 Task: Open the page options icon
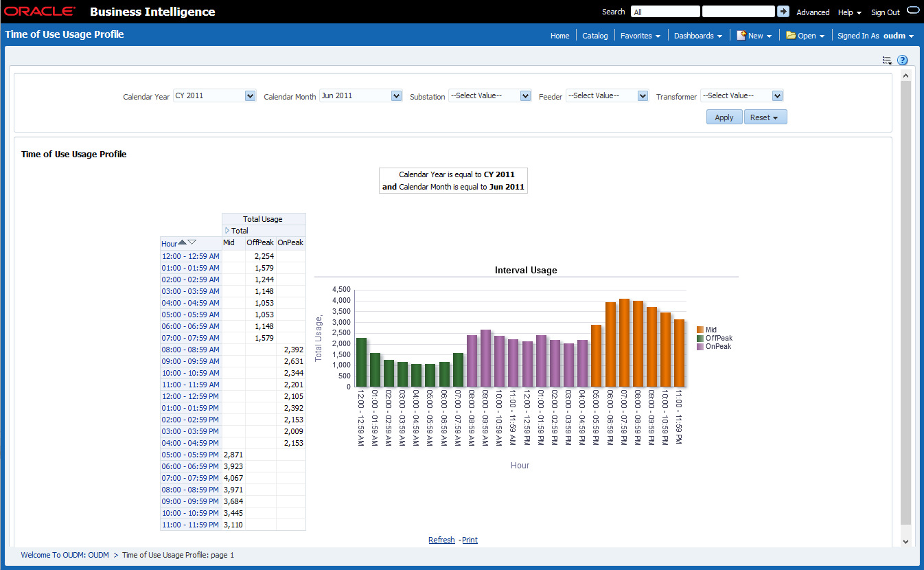[x=887, y=60]
